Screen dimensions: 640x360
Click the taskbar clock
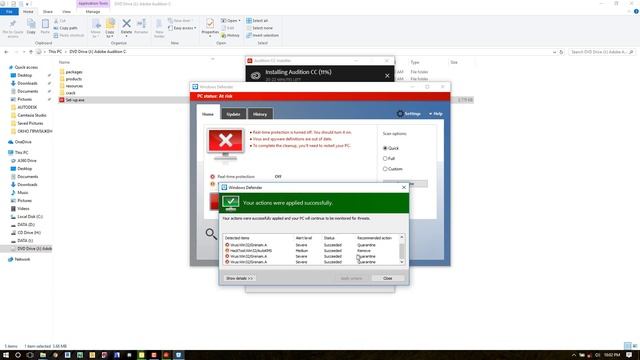612,355
